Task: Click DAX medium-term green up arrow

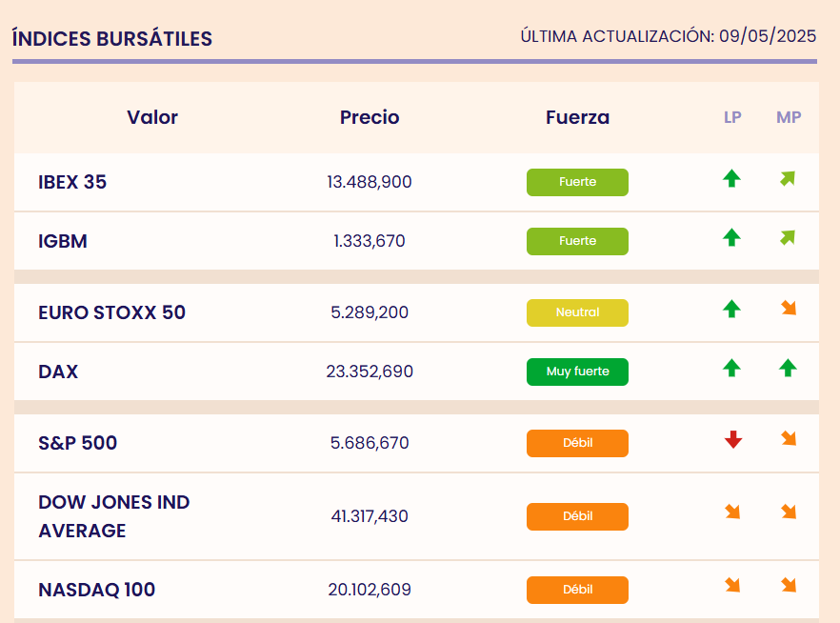Action: (x=788, y=368)
